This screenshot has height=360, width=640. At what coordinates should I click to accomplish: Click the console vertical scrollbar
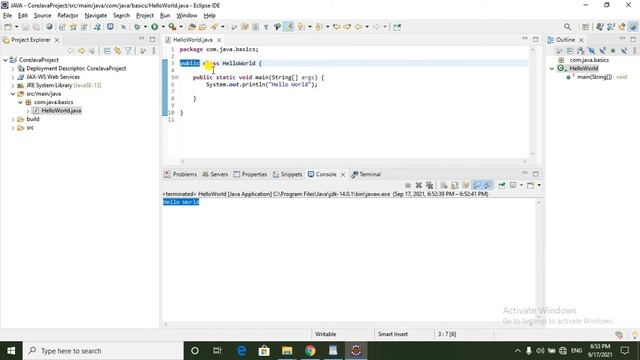pos(539,260)
